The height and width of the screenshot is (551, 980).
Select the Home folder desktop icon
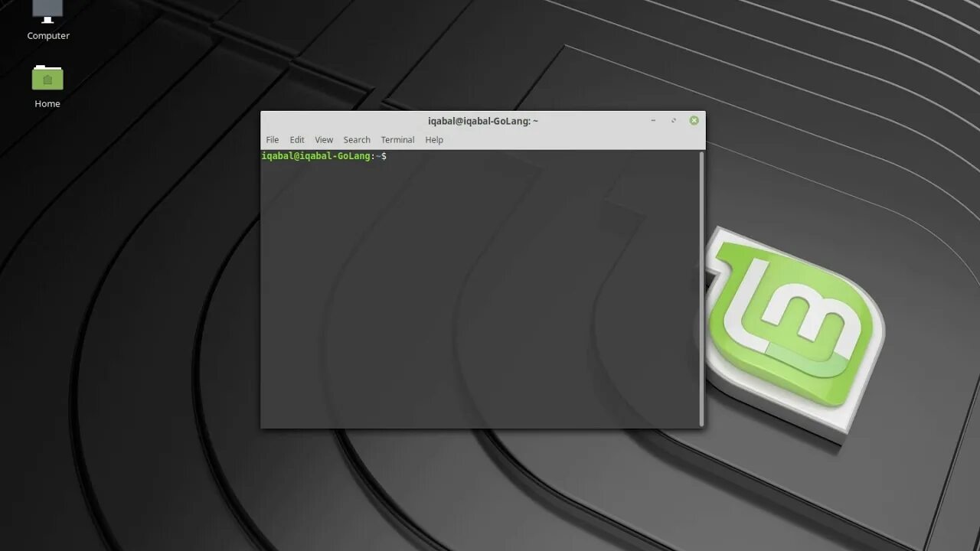click(x=47, y=78)
